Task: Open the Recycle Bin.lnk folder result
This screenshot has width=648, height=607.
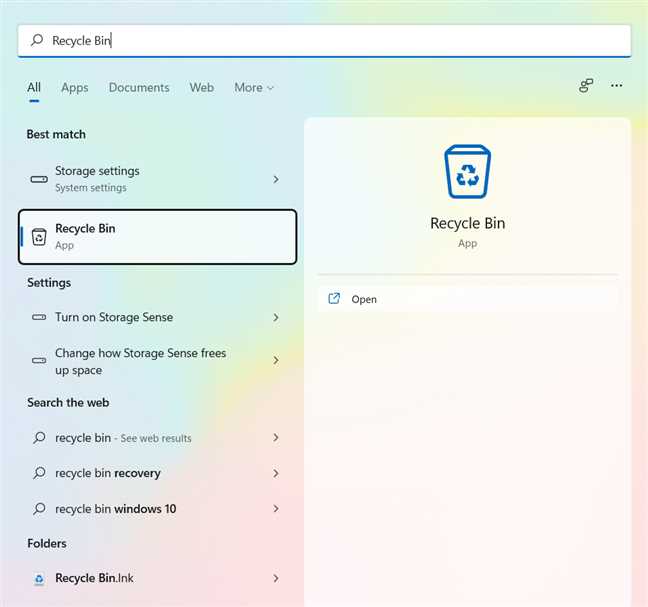Action: (157, 578)
